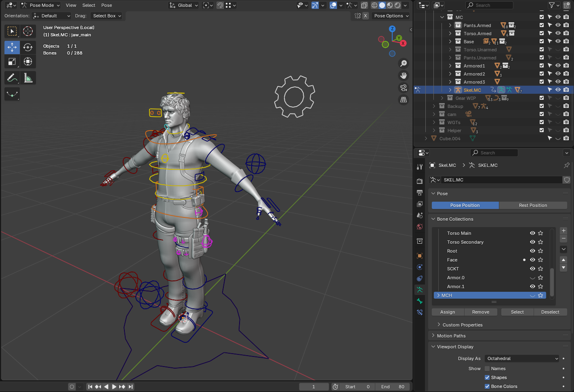Click the viewport zoom magnifier icon
The height and width of the screenshot is (392, 574).
coord(403,63)
